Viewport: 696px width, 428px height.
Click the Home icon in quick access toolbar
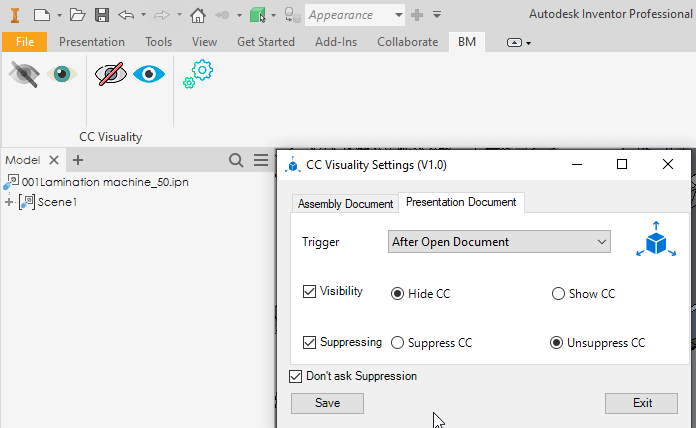[x=198, y=15]
